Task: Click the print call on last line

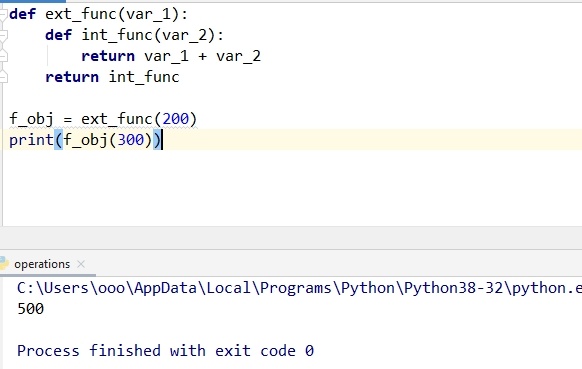Action: [32, 140]
